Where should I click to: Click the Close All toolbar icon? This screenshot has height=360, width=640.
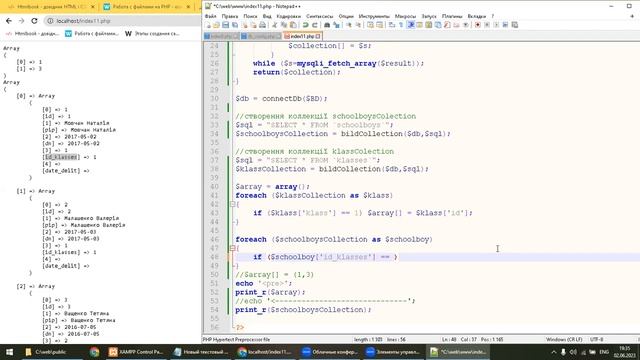click(253, 25)
